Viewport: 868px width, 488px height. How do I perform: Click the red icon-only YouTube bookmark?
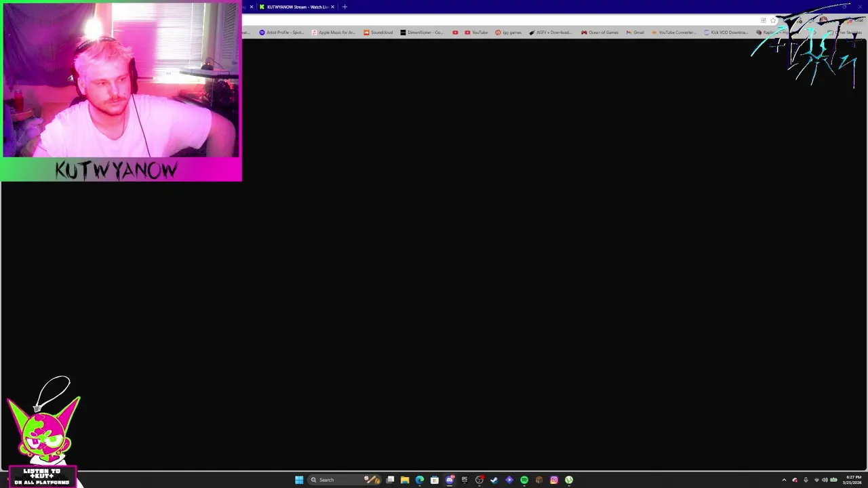455,33
